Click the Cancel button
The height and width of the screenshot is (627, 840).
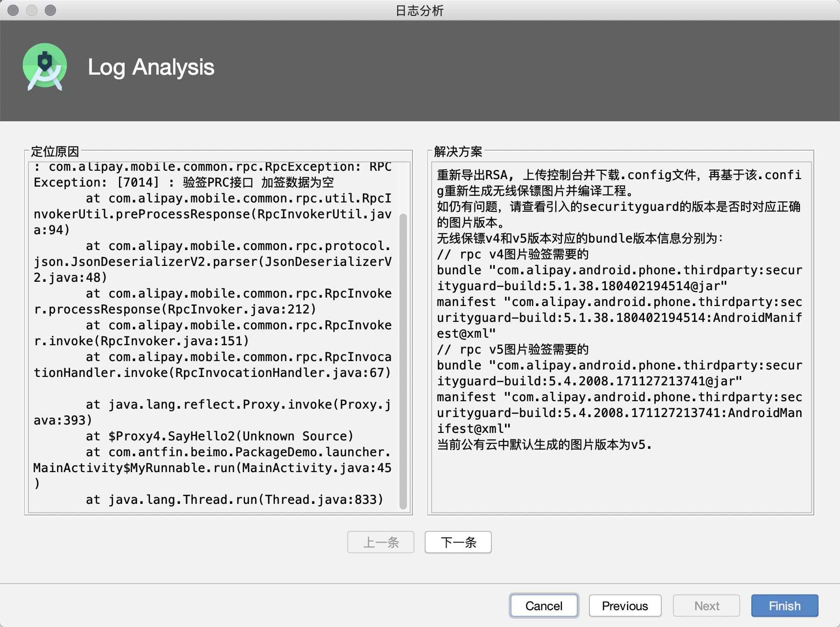544,606
